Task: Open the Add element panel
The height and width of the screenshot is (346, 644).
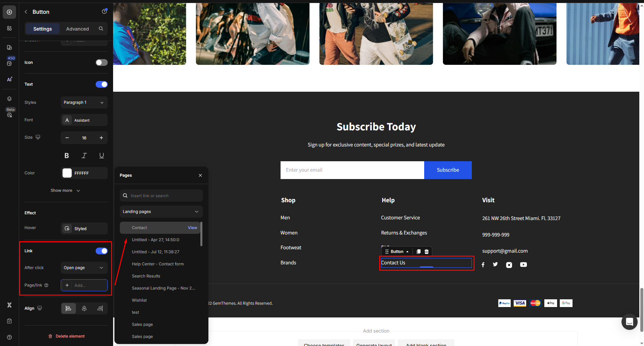Action: click(x=9, y=12)
